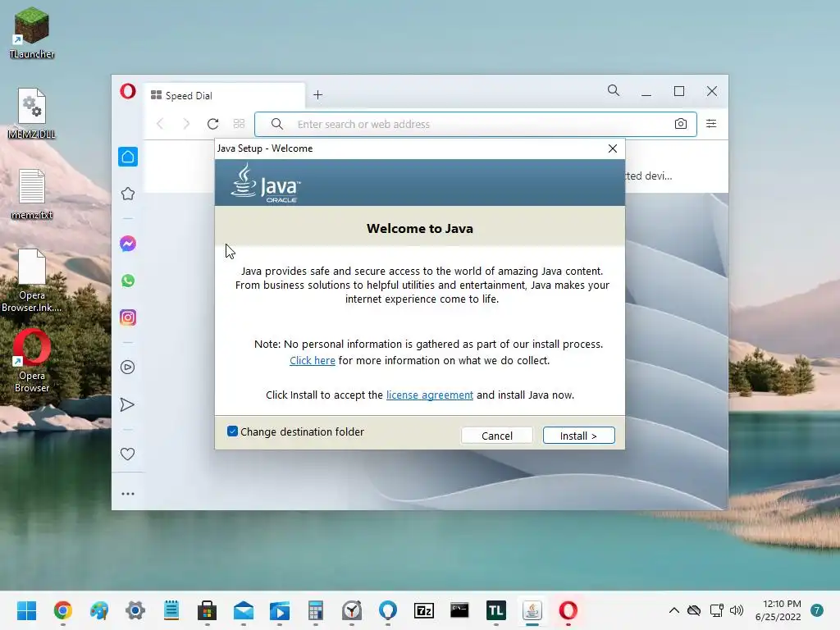The image size is (840, 630).
Task: Open Clock app from taskbar
Action: (351, 610)
